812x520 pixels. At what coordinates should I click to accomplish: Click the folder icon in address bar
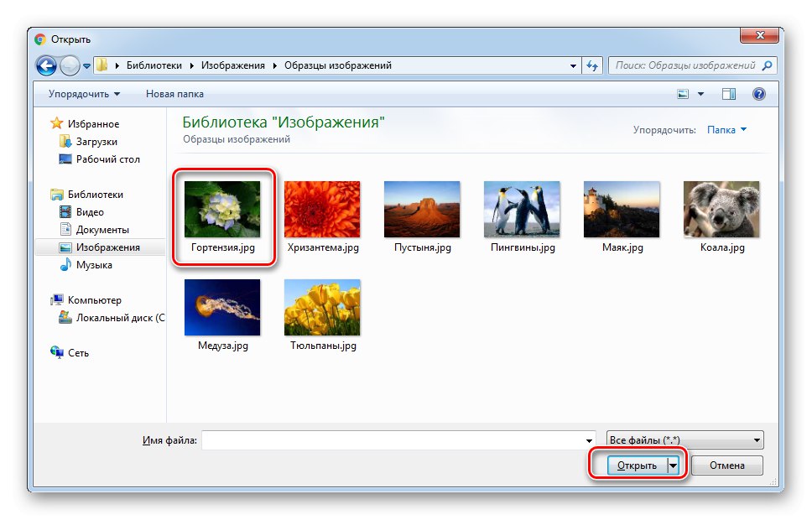[x=102, y=65]
